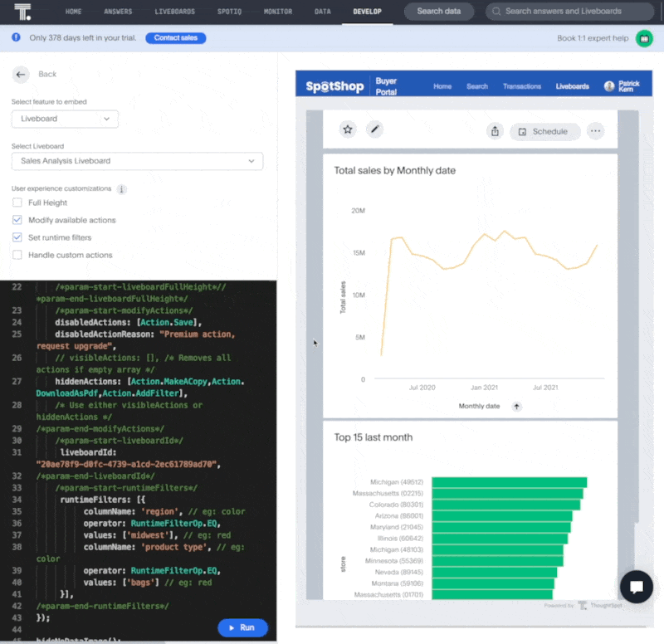Click the search magnifier icon

[496, 12]
